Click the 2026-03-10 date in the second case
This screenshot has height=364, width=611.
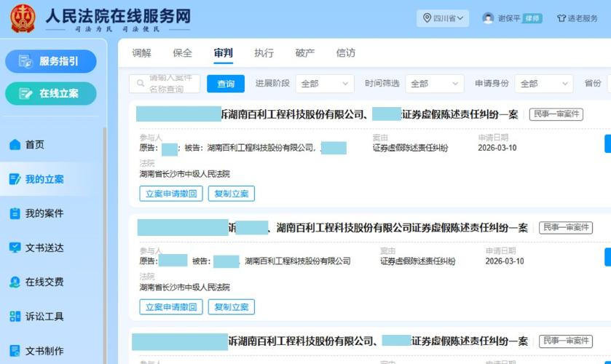click(x=505, y=261)
